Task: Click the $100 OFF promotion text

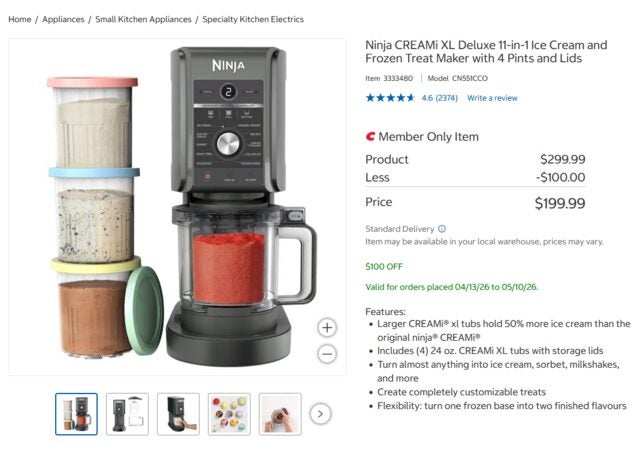Action: coord(384,267)
